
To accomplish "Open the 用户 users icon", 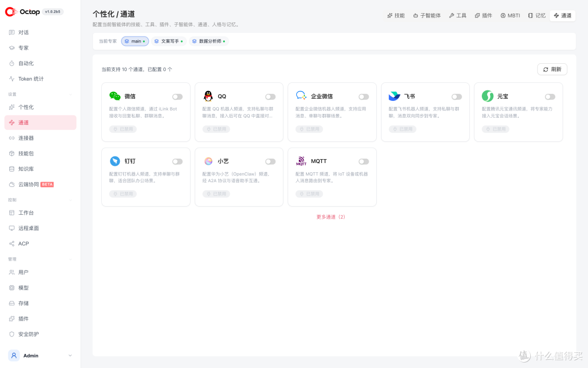I will [11, 272].
